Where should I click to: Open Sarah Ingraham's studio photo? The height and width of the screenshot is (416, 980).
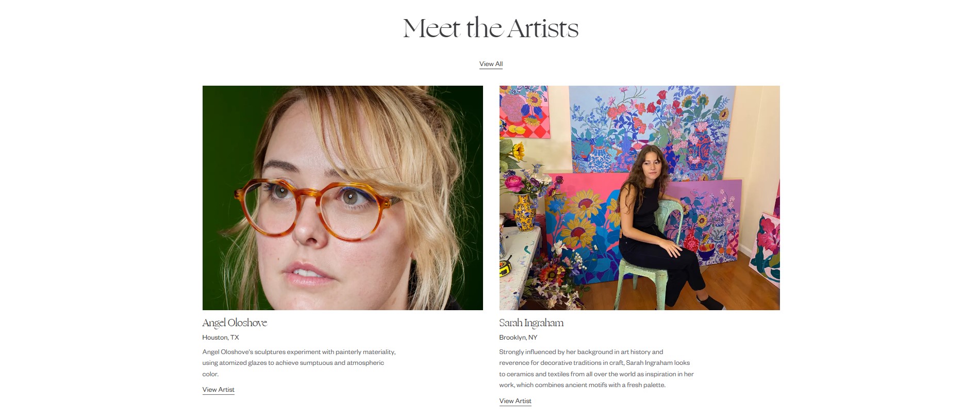639,198
